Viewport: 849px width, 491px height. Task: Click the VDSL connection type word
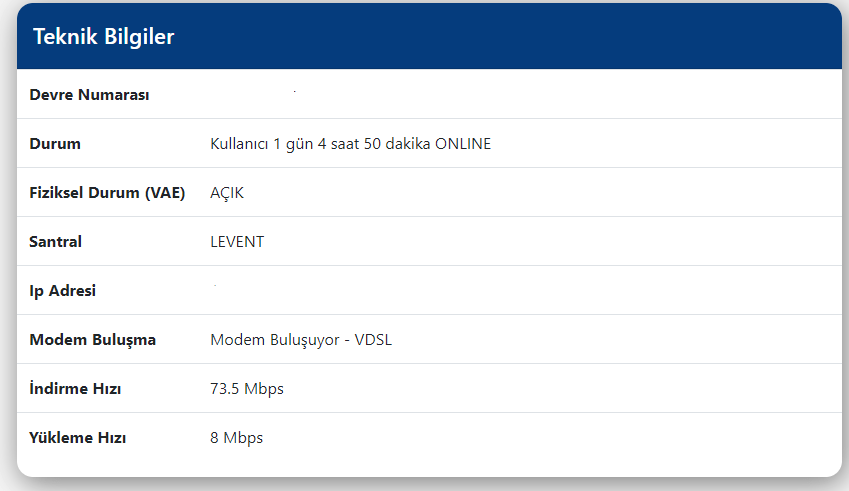click(373, 340)
